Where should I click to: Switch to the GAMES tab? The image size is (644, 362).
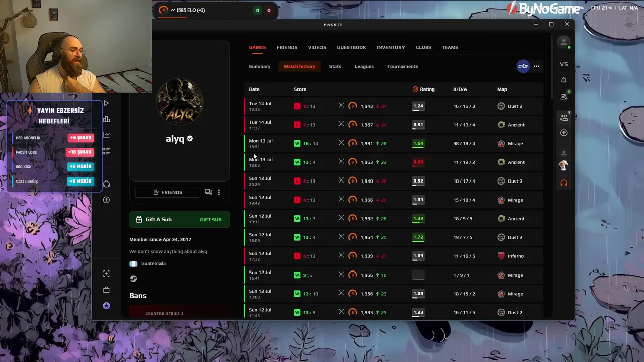click(x=257, y=47)
